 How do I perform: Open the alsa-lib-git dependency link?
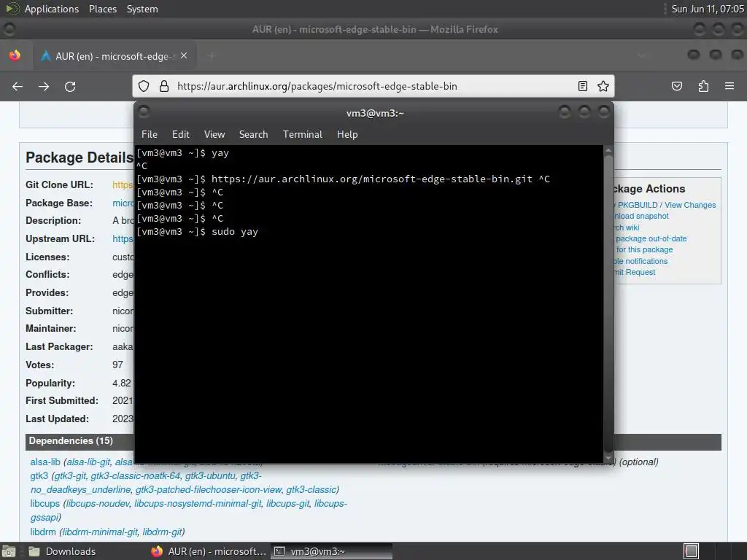88,462
